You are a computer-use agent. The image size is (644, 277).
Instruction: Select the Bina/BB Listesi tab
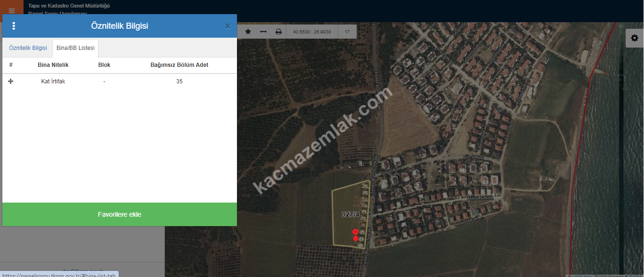coord(75,48)
